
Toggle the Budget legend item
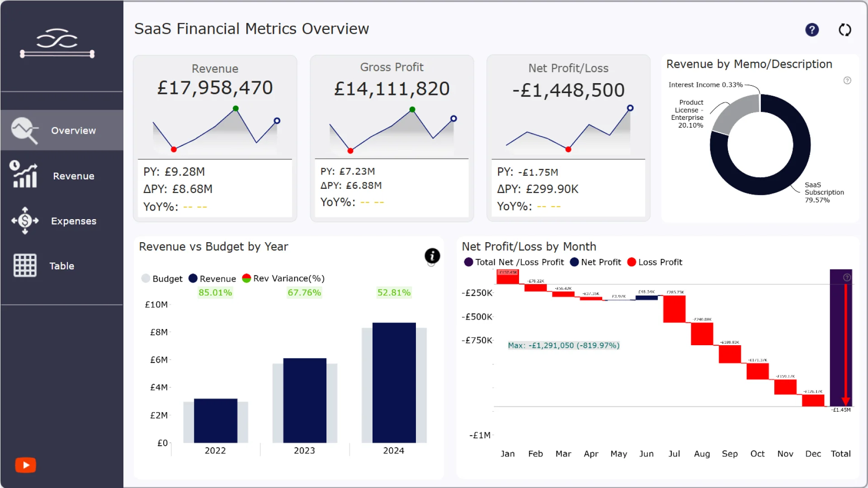click(162, 279)
